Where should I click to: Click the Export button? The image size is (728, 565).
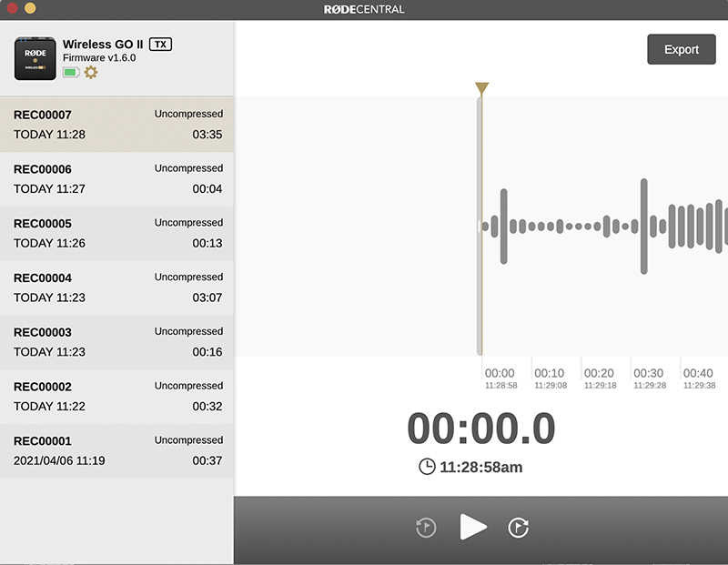(681, 49)
